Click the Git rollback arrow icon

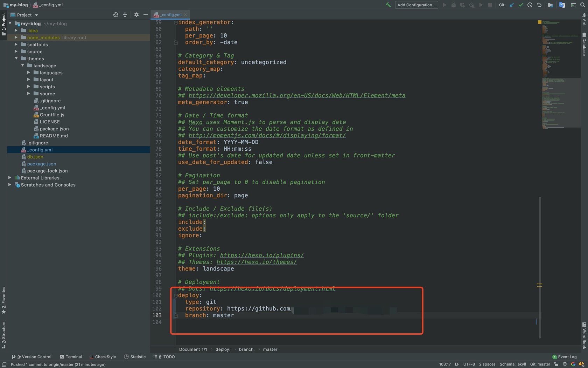539,5
